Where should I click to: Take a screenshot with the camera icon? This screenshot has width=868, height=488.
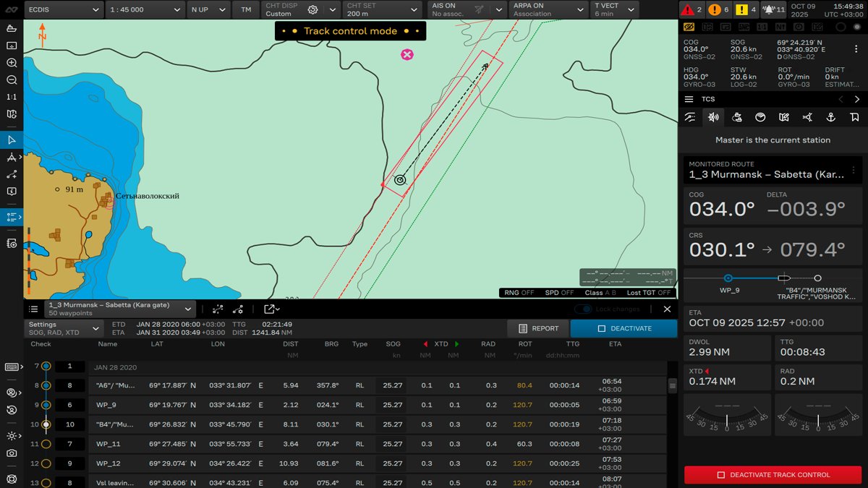tap(12, 453)
